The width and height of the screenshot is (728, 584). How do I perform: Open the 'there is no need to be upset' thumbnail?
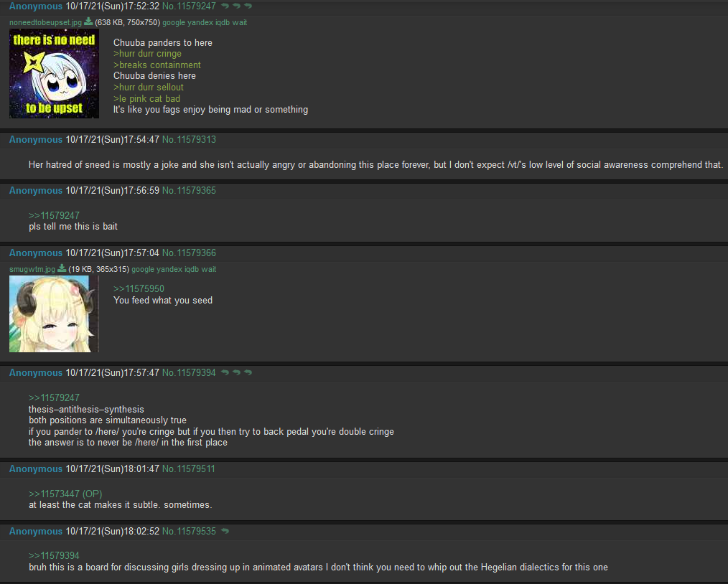(x=54, y=73)
